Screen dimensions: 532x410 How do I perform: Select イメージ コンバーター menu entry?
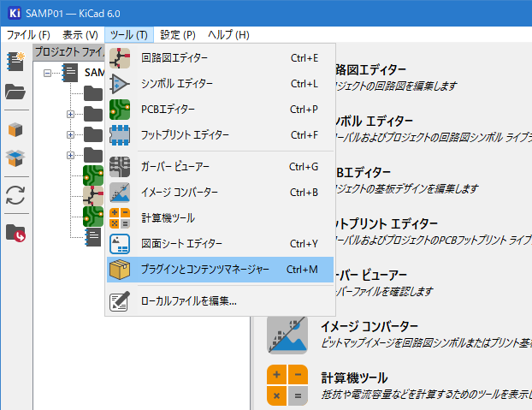[x=220, y=193]
